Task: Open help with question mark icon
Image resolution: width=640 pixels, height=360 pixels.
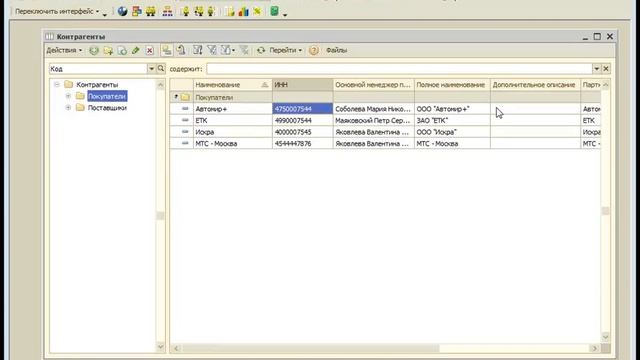Action: [x=313, y=50]
